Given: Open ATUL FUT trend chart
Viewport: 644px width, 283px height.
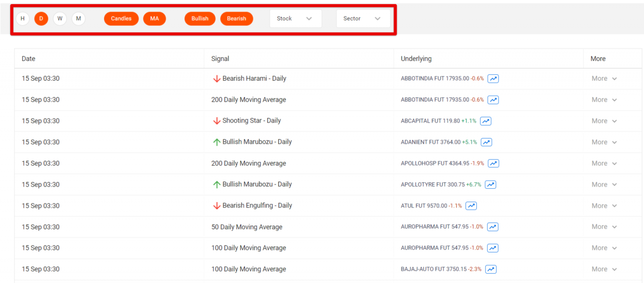Looking at the screenshot, I should coord(471,206).
